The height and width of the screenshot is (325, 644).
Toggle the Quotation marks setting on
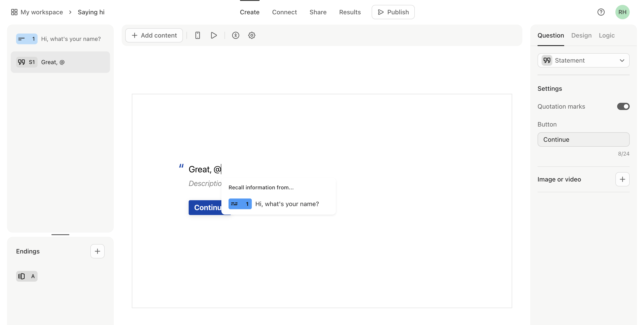623,106
